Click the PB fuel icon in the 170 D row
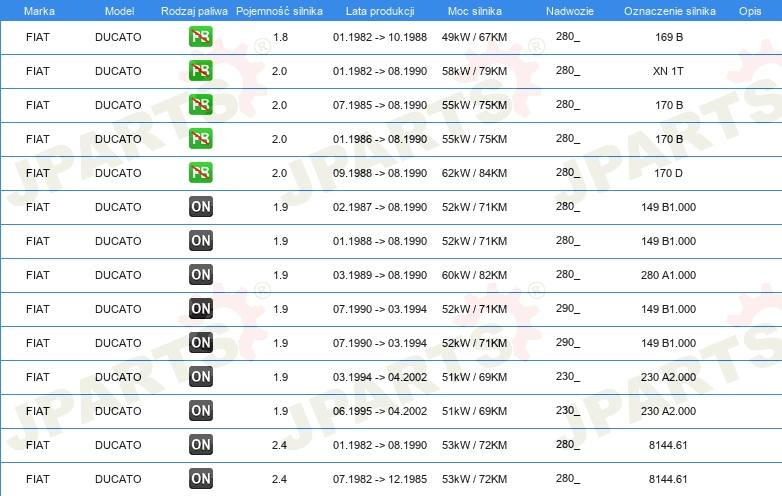Image resolution: width=782 pixels, height=496 pixels. (x=200, y=172)
